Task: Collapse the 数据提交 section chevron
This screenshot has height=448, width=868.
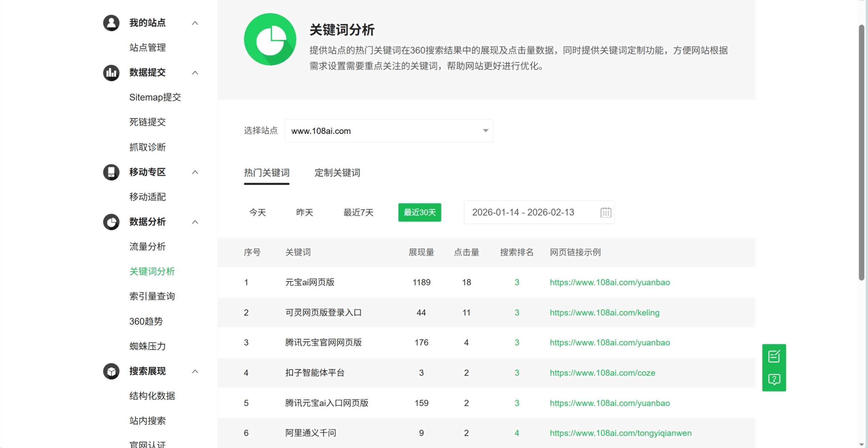Action: (x=195, y=73)
